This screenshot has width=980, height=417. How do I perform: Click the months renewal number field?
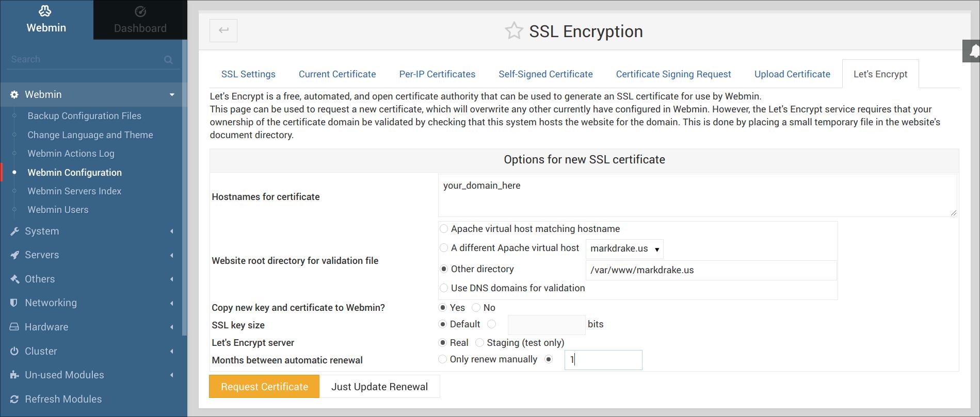[603, 360]
